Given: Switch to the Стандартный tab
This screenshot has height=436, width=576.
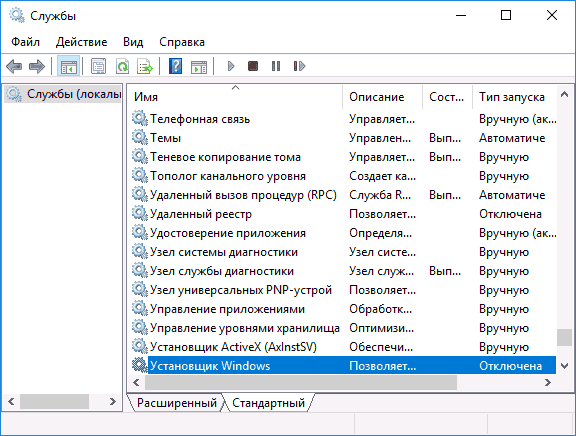Looking at the screenshot, I should tap(269, 403).
